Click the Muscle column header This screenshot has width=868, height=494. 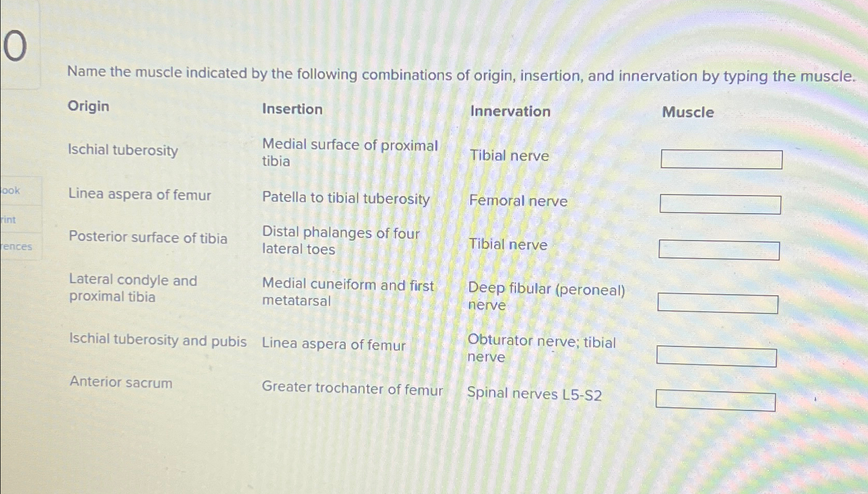point(687,113)
